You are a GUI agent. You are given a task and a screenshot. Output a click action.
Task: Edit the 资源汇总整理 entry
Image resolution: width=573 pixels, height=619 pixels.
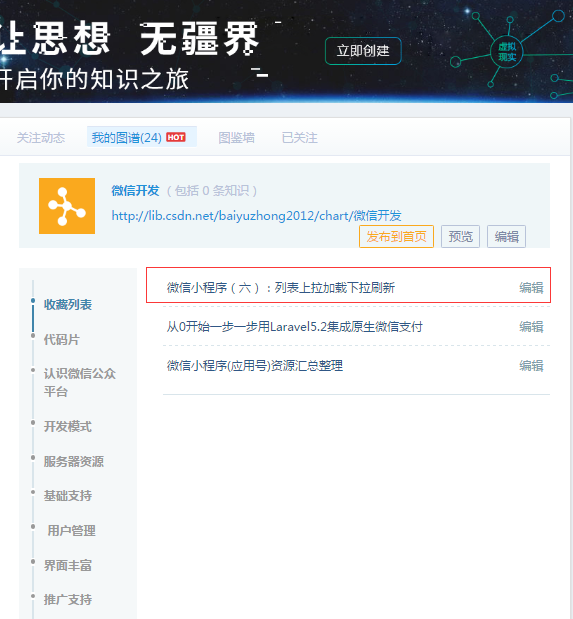531,366
